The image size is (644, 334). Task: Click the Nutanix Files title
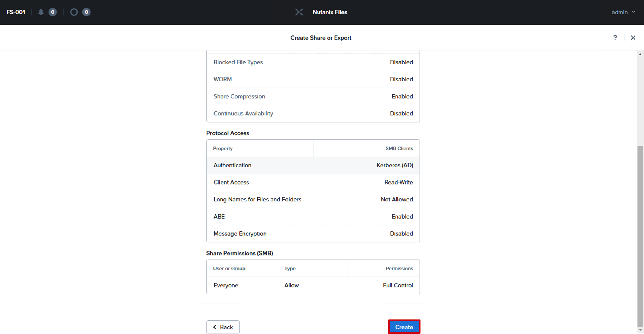pos(330,12)
